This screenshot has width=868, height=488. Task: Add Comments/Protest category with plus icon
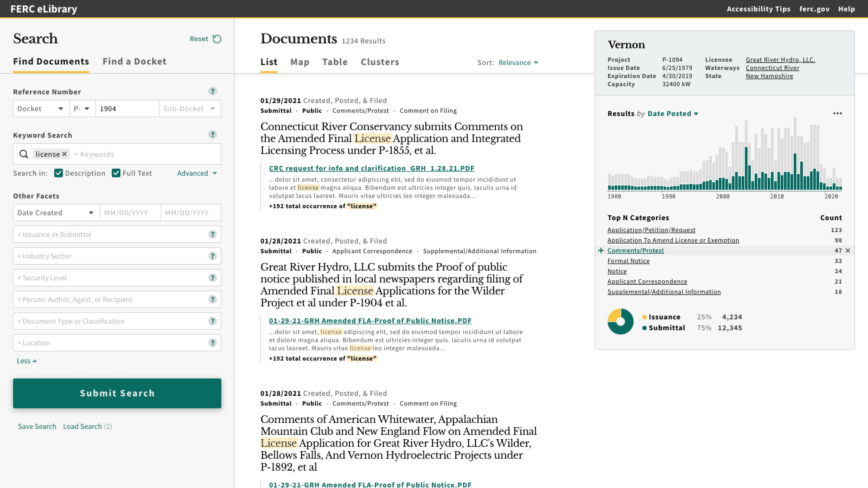click(x=601, y=251)
